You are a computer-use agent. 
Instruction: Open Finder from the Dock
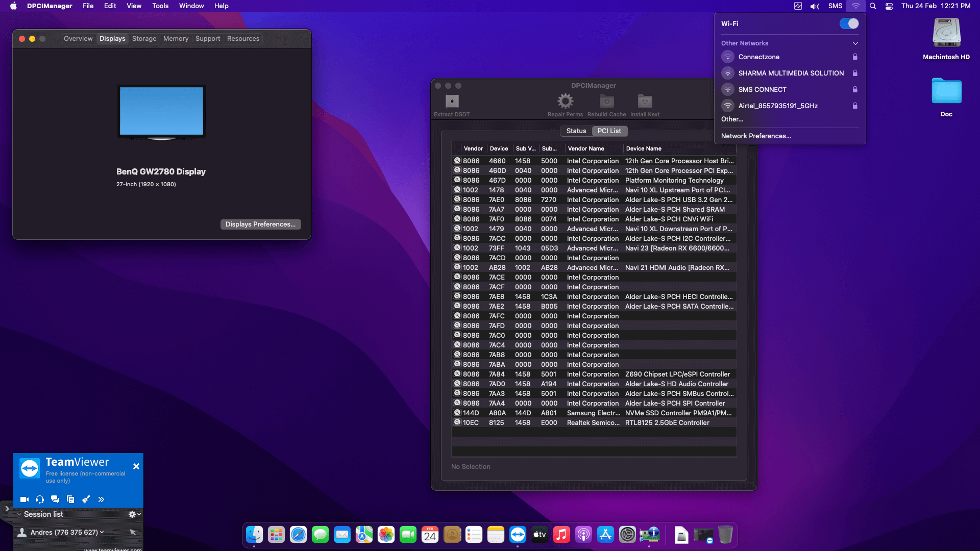click(x=254, y=535)
